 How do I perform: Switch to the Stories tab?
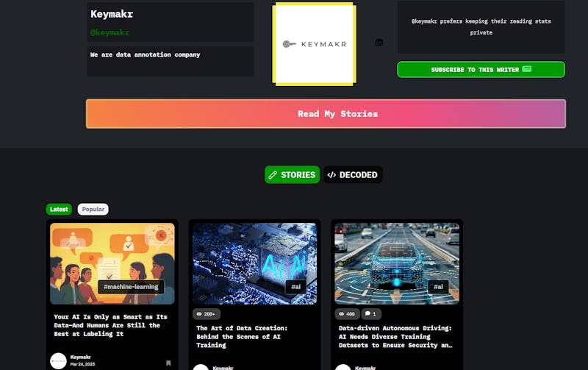pos(292,175)
